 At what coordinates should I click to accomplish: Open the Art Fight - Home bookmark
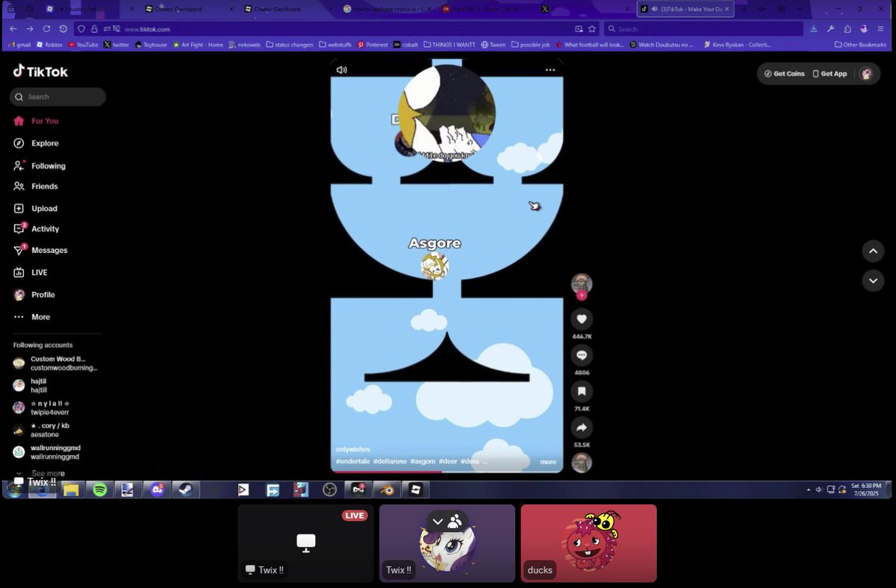pyautogui.click(x=197, y=45)
